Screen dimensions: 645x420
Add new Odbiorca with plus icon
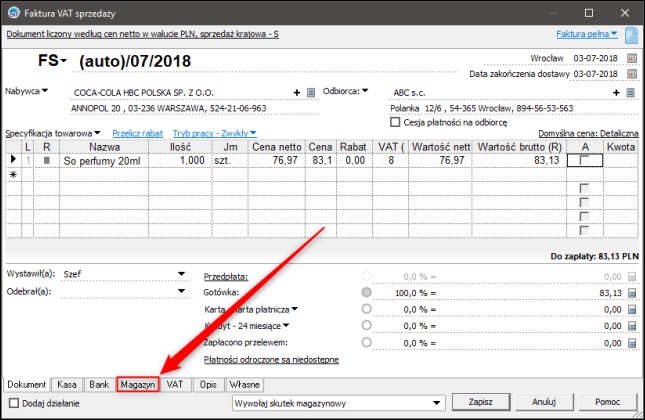click(x=616, y=93)
